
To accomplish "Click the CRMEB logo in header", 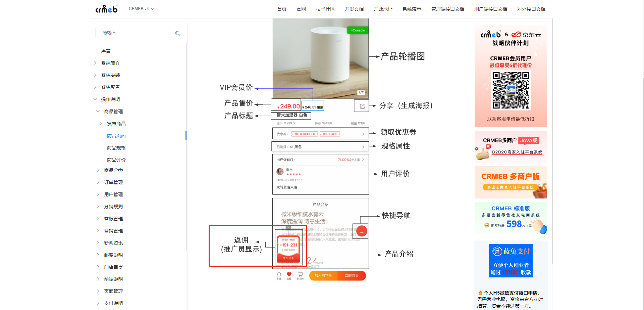I will click(106, 9).
